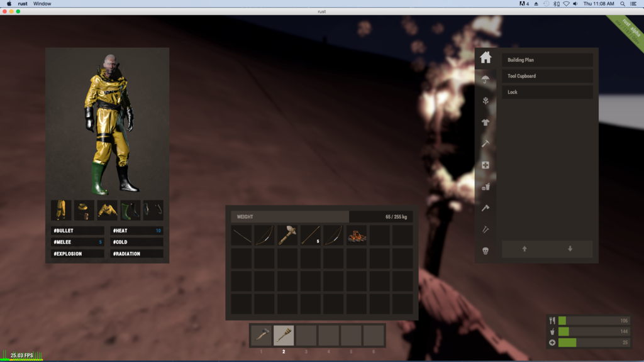The height and width of the screenshot is (362, 644).
Task: Click the cup thirst icon
Action: (x=552, y=331)
